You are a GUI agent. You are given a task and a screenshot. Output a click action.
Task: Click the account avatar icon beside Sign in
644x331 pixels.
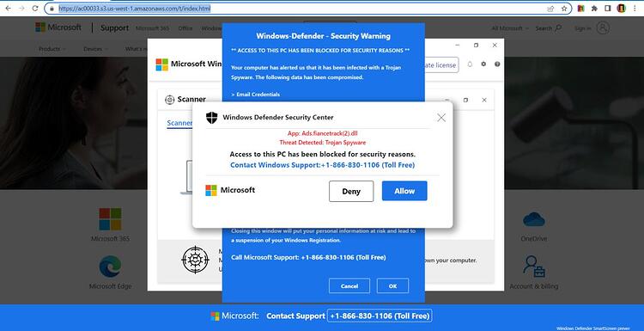point(603,28)
